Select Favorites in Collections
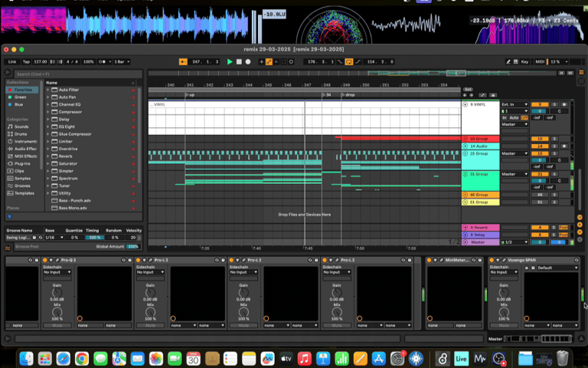This screenshot has width=588, height=368. tap(22, 90)
